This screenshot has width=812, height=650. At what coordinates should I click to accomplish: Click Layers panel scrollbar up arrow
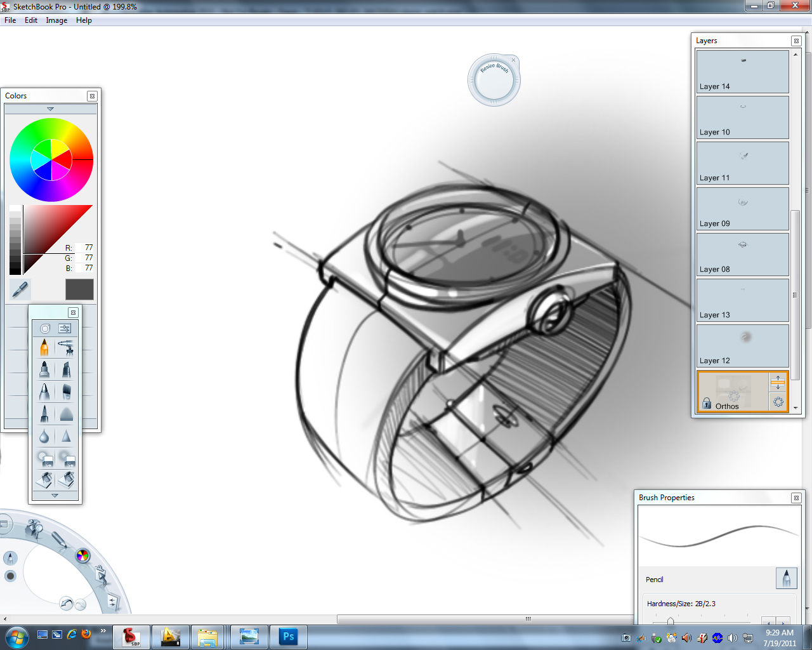(796, 55)
